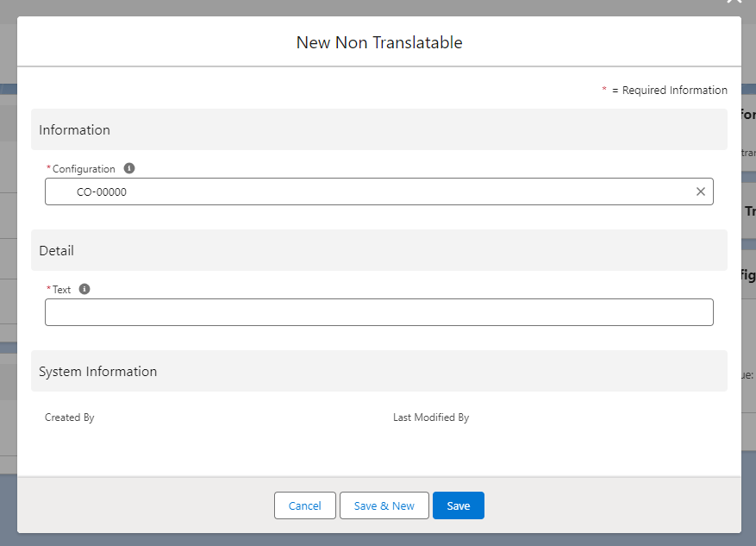Click the Information section header
This screenshot has width=756, height=546.
(x=75, y=130)
